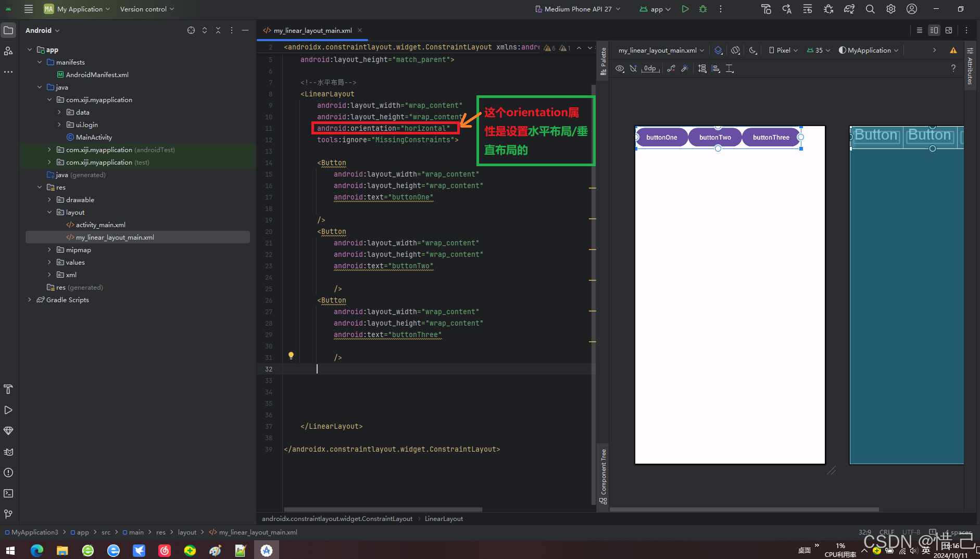The height and width of the screenshot is (559, 980).
Task: Select opened file target icon in Project panel
Action: pyautogui.click(x=191, y=30)
